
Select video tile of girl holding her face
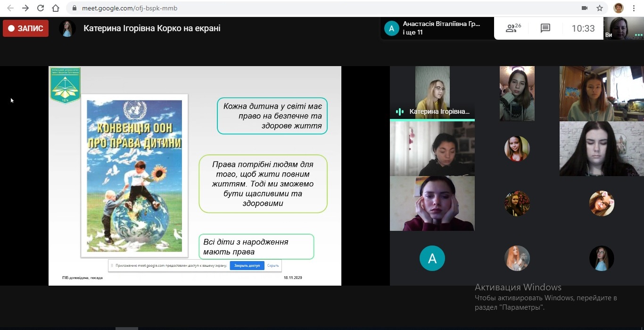(x=432, y=203)
